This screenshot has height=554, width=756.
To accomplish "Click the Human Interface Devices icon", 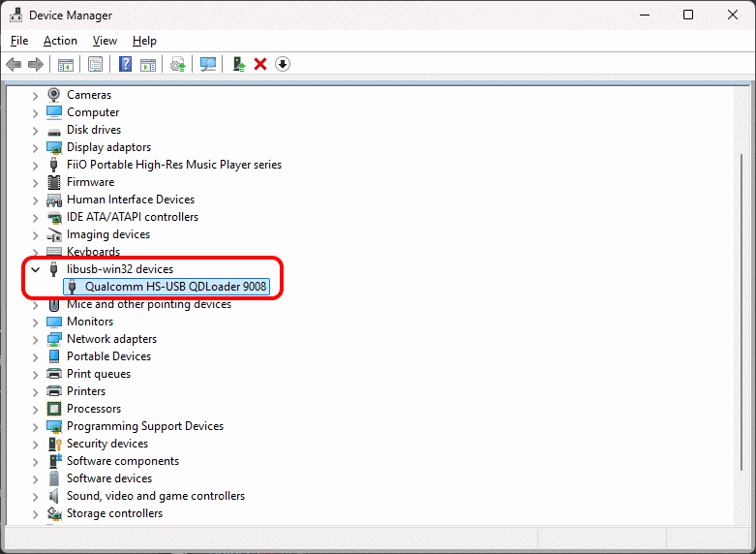I will [54, 200].
